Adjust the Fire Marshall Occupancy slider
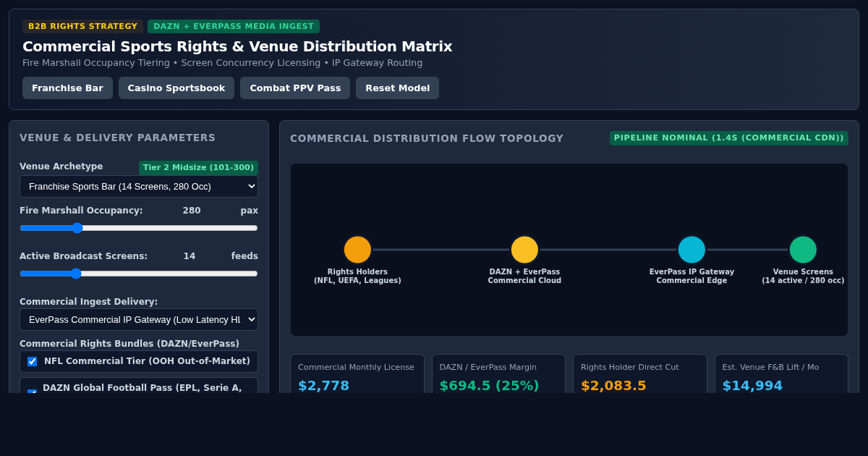 tap(139, 227)
